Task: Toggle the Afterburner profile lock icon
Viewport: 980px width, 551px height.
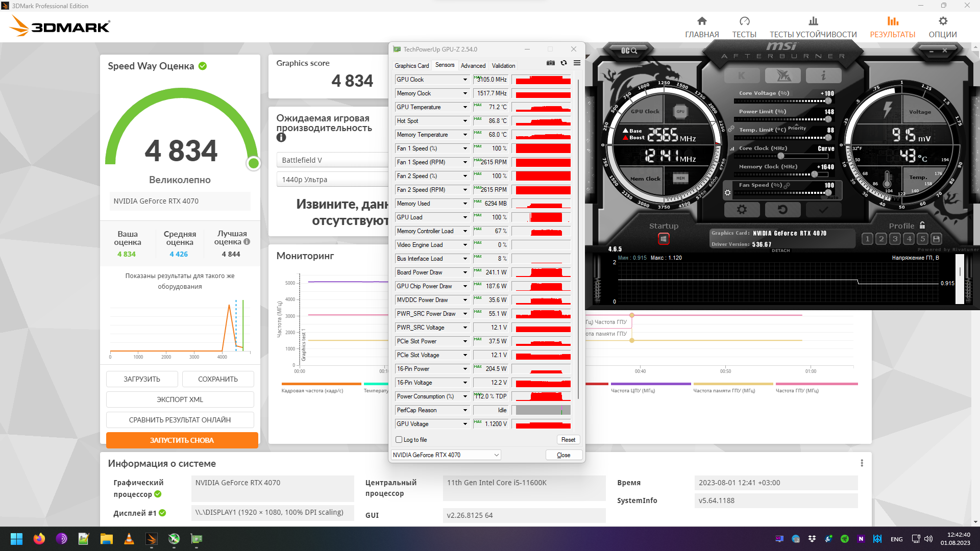Action: tap(922, 225)
